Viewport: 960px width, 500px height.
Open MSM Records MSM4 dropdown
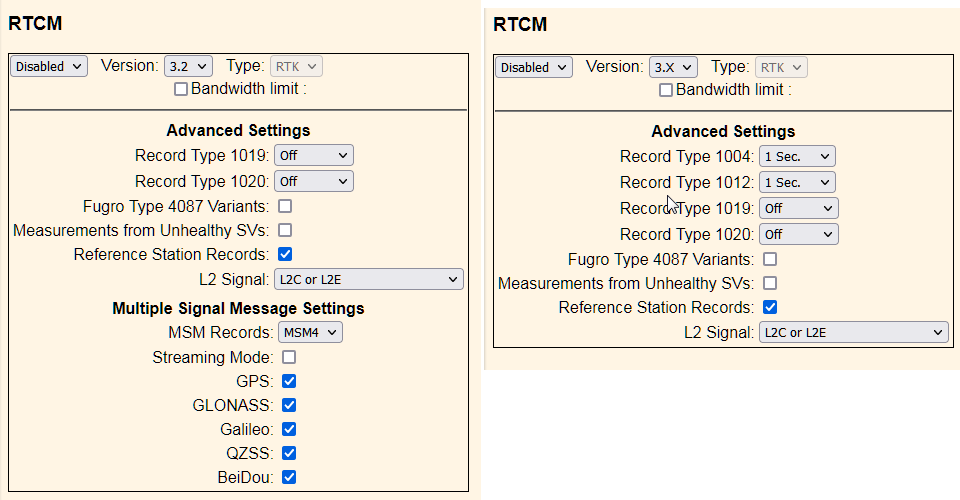coord(310,332)
